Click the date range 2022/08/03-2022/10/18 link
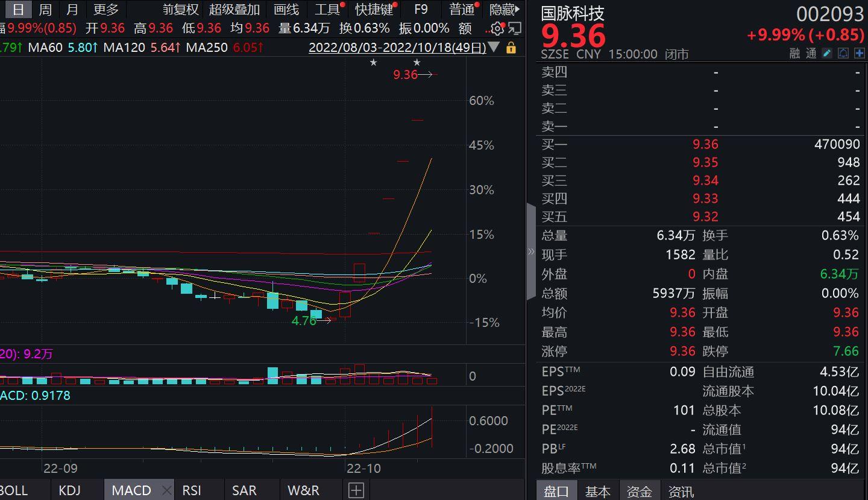Viewport: 868px width, 500px height. tap(397, 48)
